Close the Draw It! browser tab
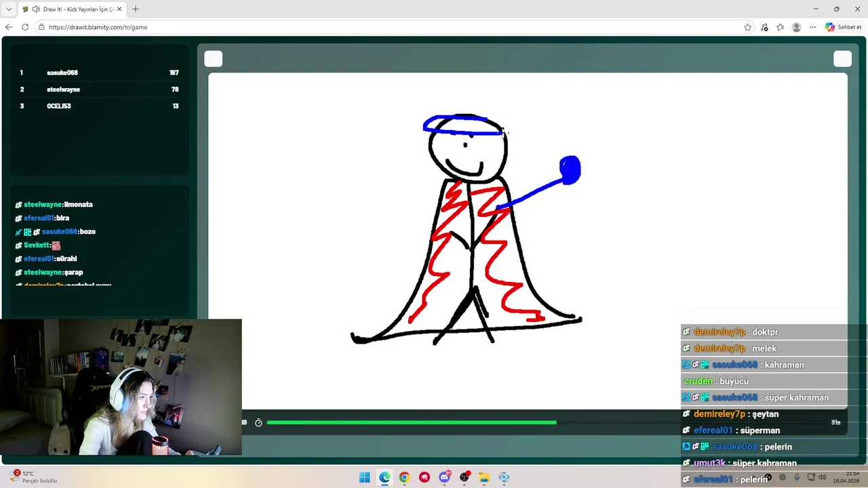Image resolution: width=868 pixels, height=488 pixels. click(x=120, y=9)
